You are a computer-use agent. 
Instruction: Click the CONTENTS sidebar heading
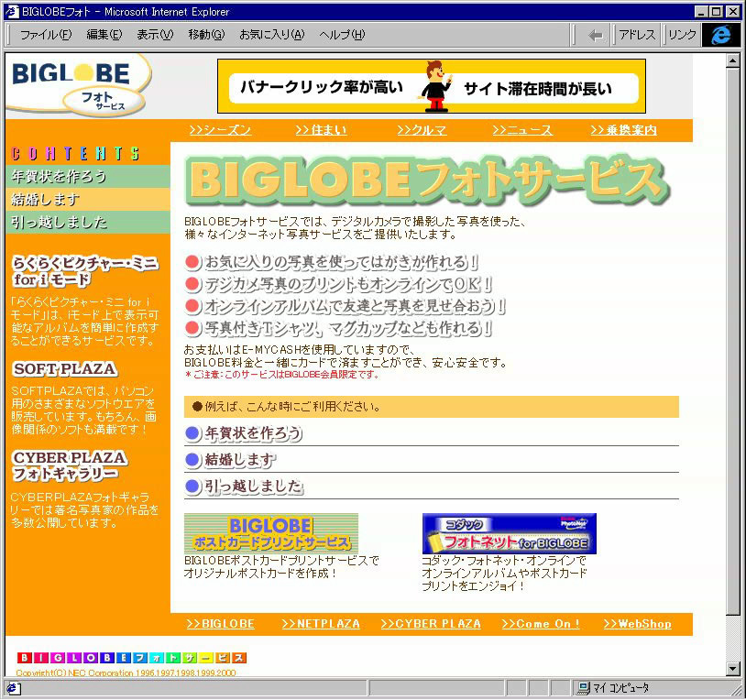point(76,154)
